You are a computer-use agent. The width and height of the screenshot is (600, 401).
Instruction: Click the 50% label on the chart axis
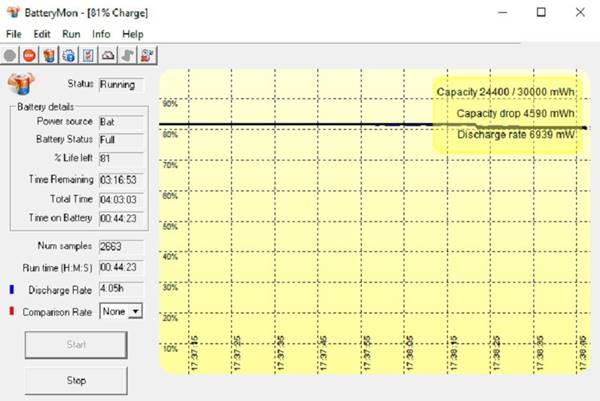[x=170, y=226]
